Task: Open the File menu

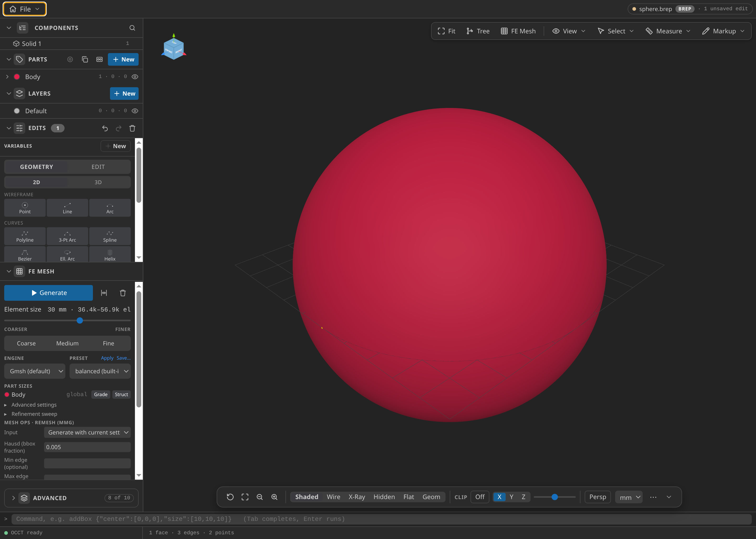Action: 24,9
